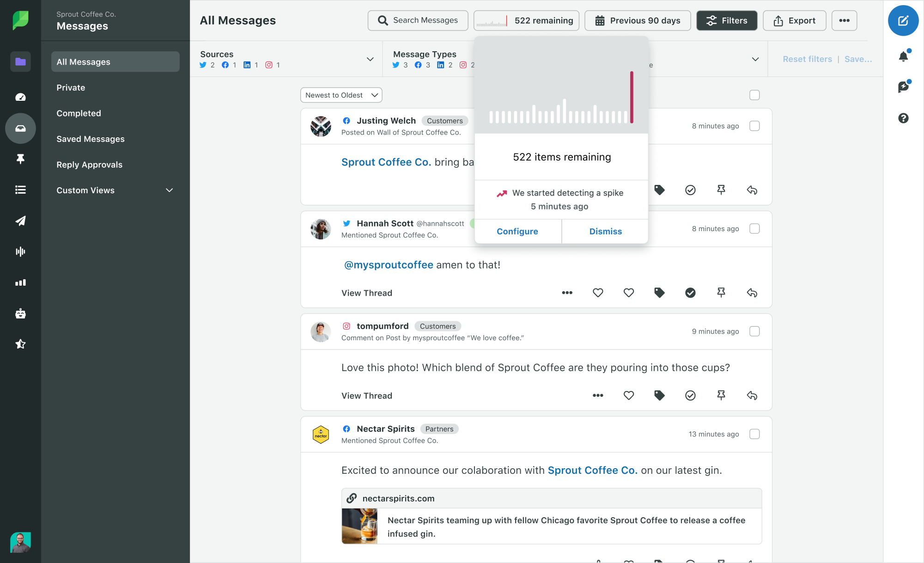Click the Export button in the top toolbar

794,20
